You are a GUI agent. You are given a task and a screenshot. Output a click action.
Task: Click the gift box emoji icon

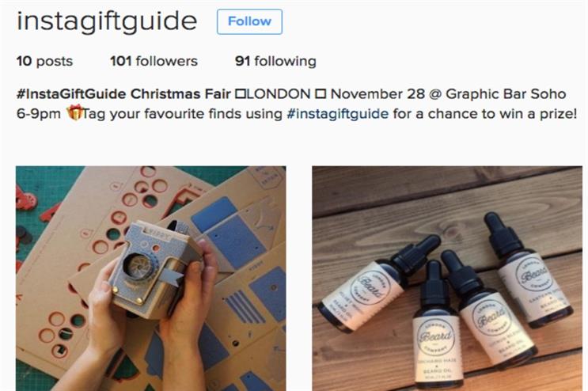tap(74, 112)
